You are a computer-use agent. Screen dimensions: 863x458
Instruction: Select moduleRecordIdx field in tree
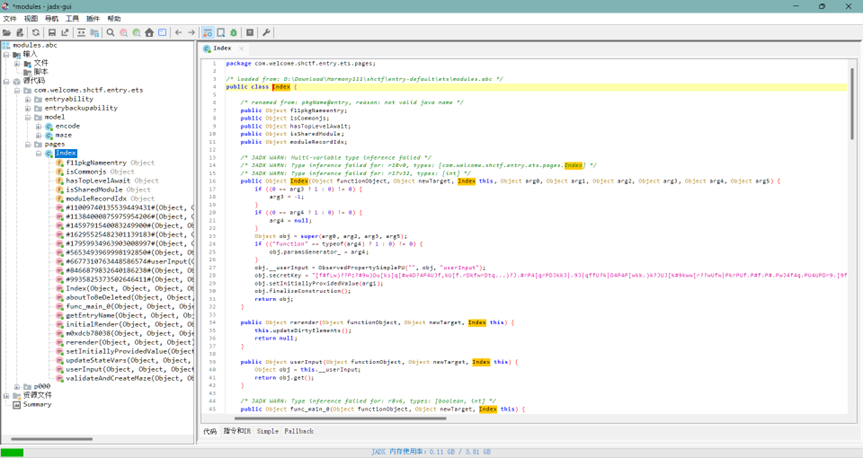(105, 199)
